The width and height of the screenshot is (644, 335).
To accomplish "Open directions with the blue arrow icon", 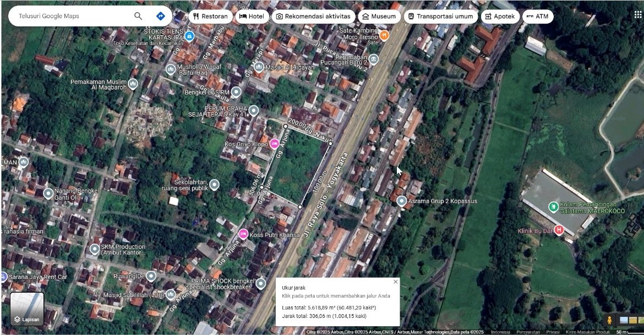I will (161, 16).
